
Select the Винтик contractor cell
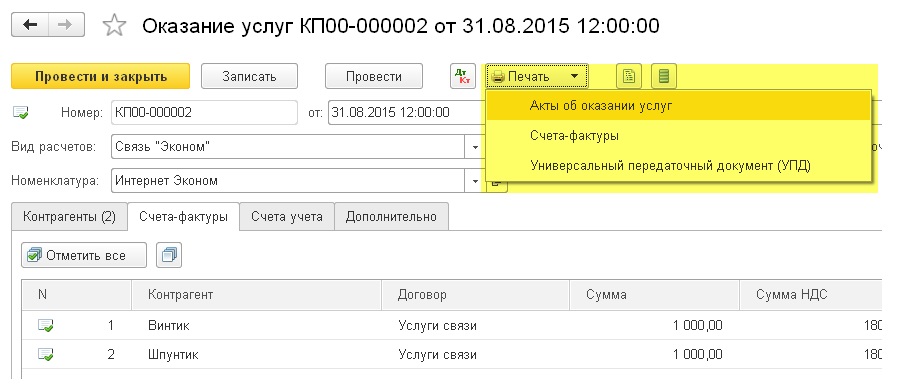(256, 326)
